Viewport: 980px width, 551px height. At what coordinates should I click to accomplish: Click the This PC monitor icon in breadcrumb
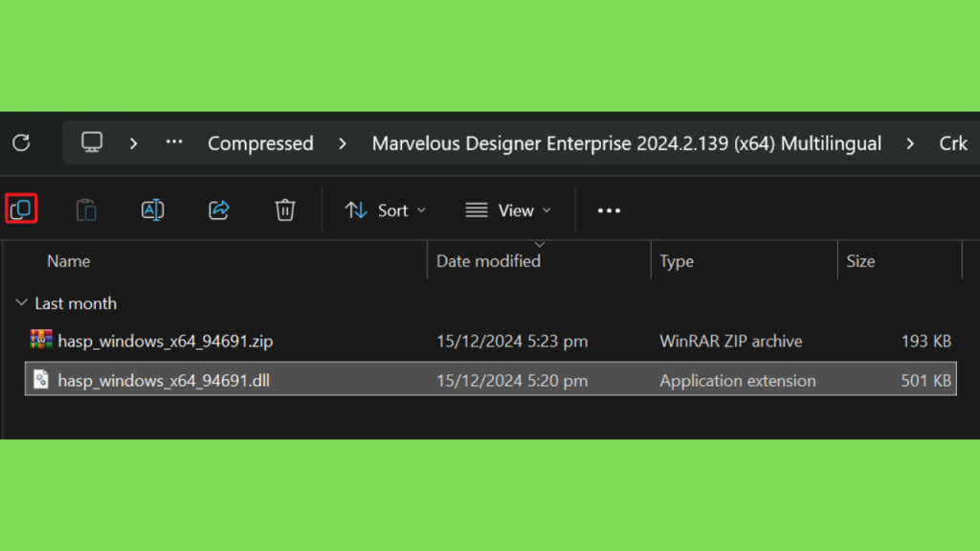coord(92,143)
